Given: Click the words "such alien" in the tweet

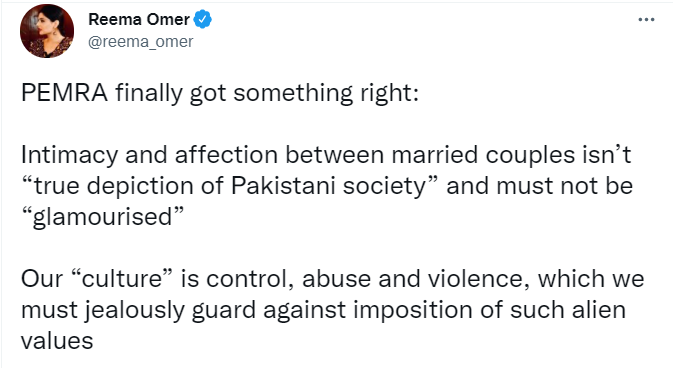Looking at the screenshot, I should tap(568, 310).
